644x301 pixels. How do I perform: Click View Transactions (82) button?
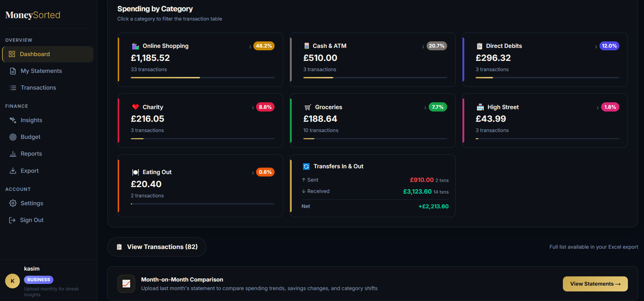[157, 247]
